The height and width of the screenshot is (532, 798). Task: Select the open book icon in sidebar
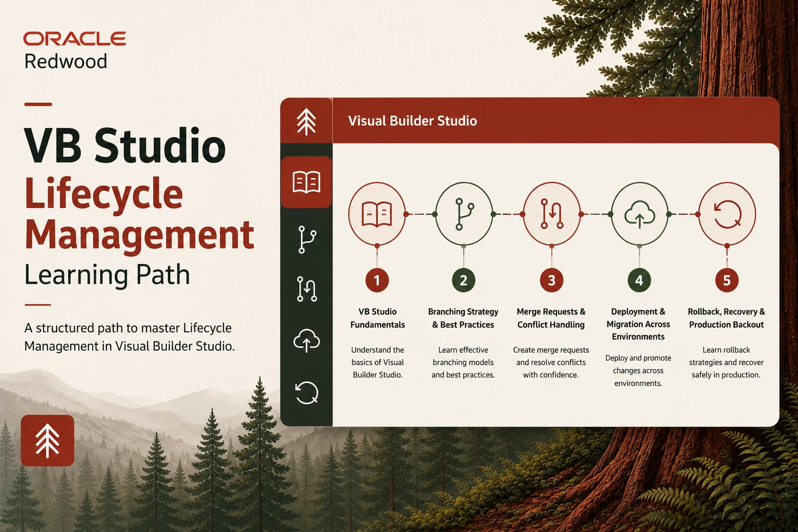[x=307, y=182]
